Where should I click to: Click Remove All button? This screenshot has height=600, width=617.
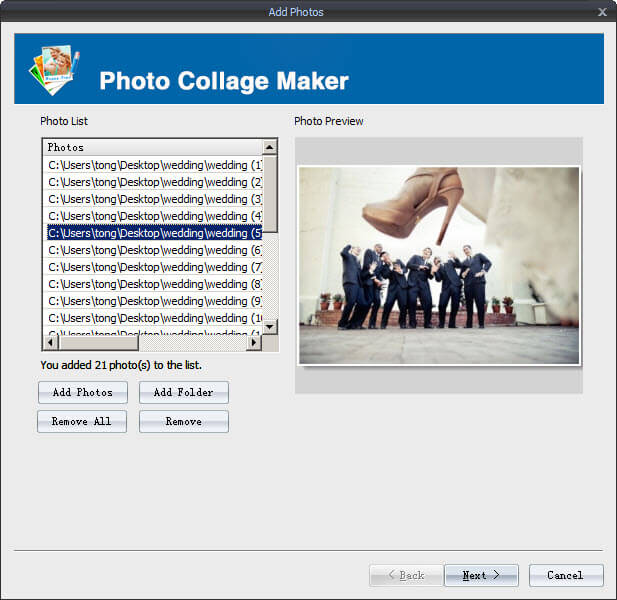pyautogui.click(x=82, y=421)
